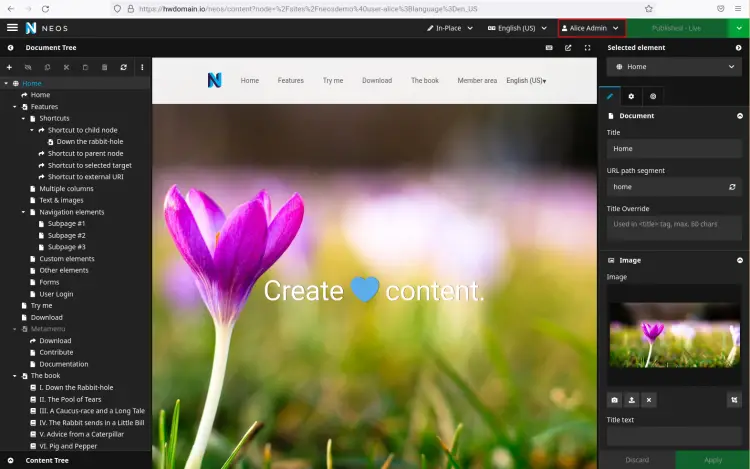Click the Apply button in inspector
Viewport: 750px width, 469px height.
[x=713, y=460]
